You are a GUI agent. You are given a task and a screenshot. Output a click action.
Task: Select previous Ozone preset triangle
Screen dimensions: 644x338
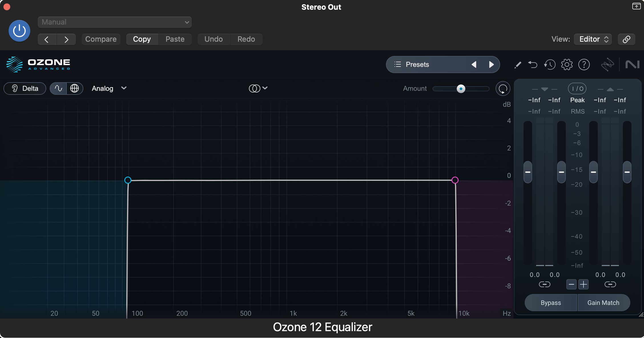(474, 65)
